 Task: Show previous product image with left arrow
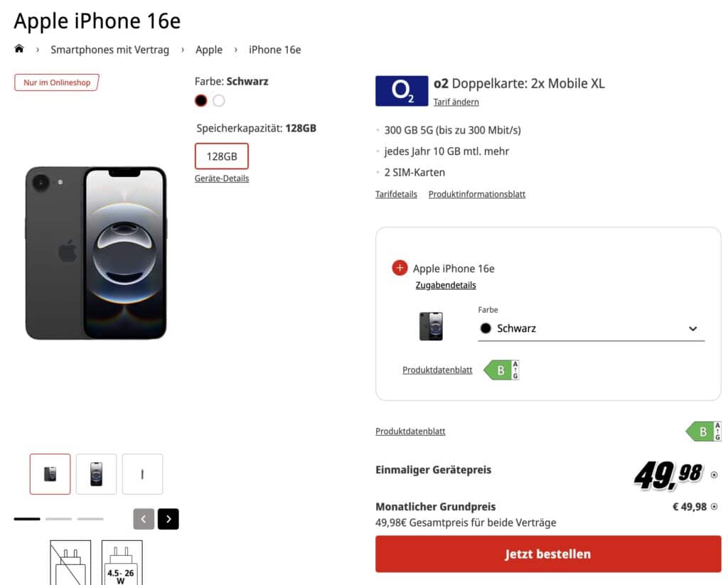pos(144,519)
